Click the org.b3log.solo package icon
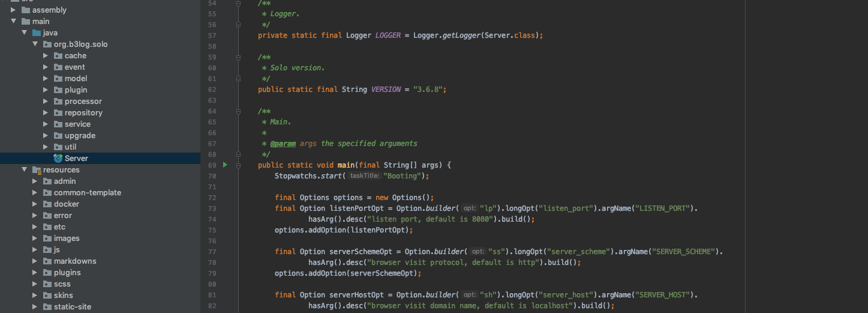868x313 pixels. (x=47, y=44)
